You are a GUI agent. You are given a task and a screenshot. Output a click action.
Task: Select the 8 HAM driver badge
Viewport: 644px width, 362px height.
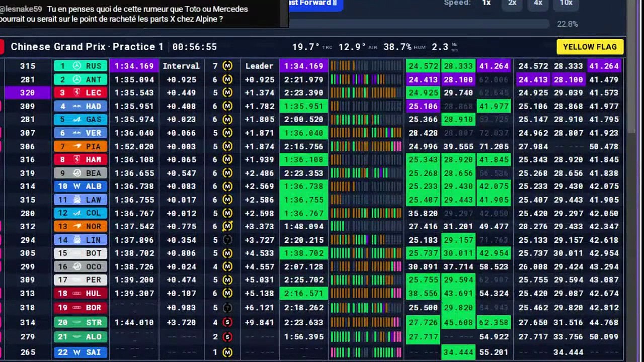pyautogui.click(x=80, y=159)
